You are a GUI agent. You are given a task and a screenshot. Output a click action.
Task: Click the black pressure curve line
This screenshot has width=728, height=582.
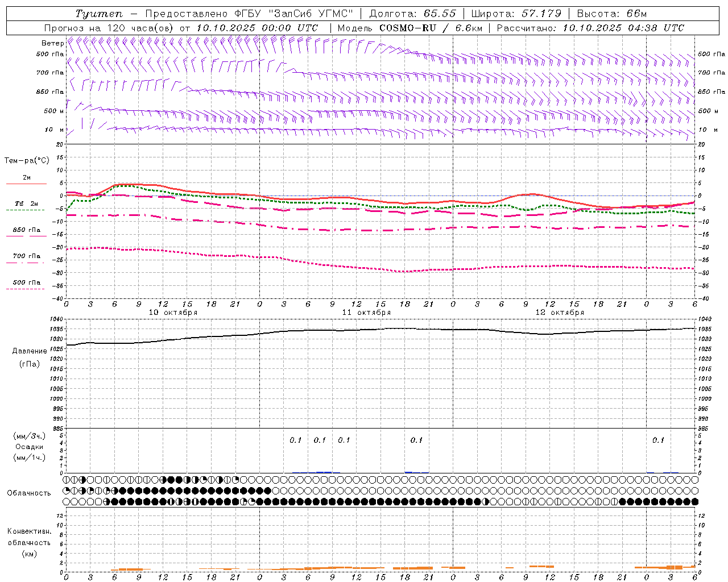coord(381,329)
